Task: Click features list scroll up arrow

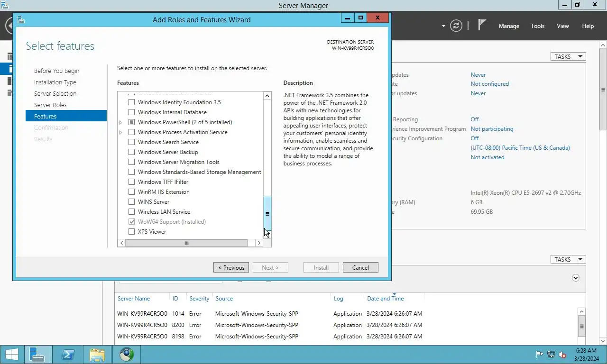Action: pyautogui.click(x=267, y=96)
